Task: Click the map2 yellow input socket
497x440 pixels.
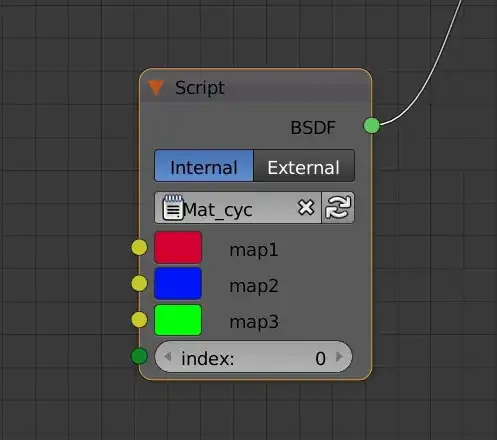Action: [139, 284]
